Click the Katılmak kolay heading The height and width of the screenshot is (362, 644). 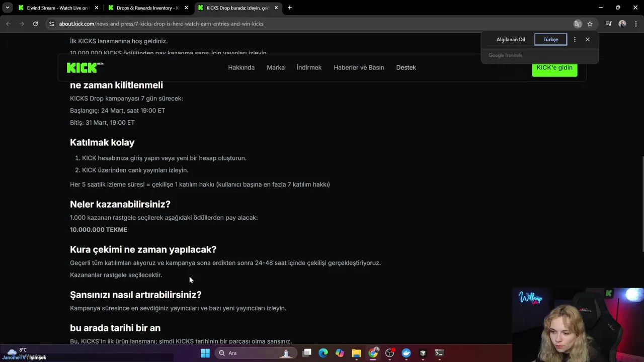point(102,142)
